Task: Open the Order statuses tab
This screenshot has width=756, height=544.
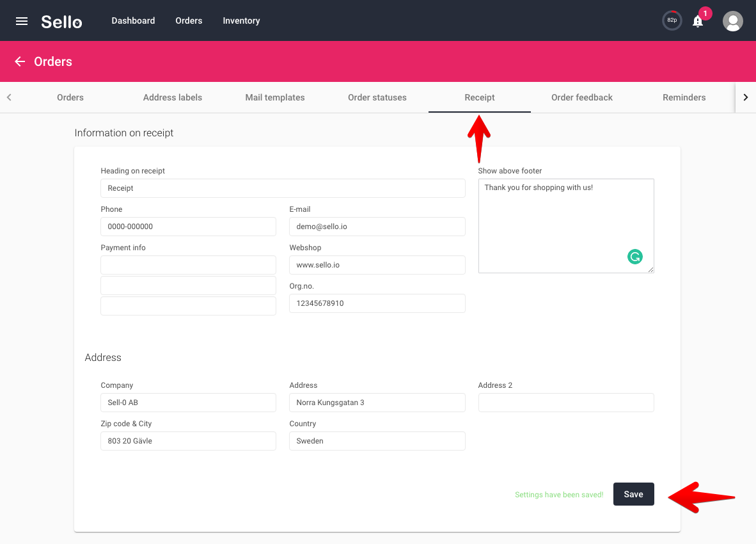Action: [x=377, y=97]
